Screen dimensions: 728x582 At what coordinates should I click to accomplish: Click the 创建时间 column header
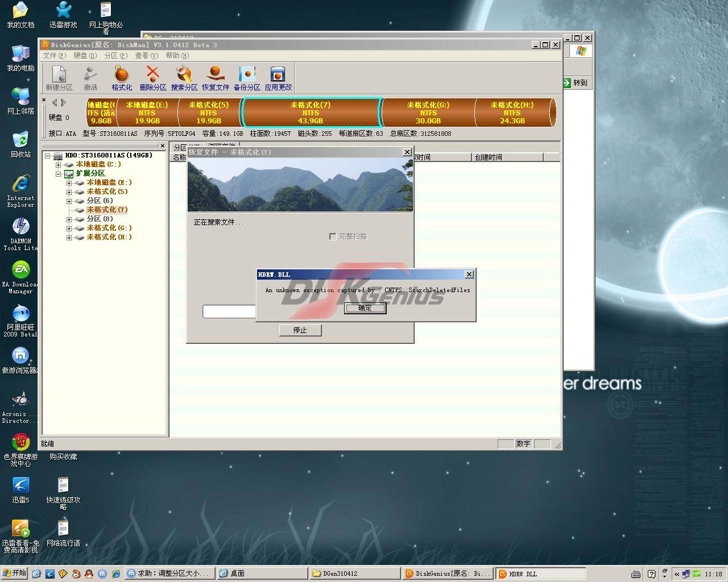[x=507, y=157]
